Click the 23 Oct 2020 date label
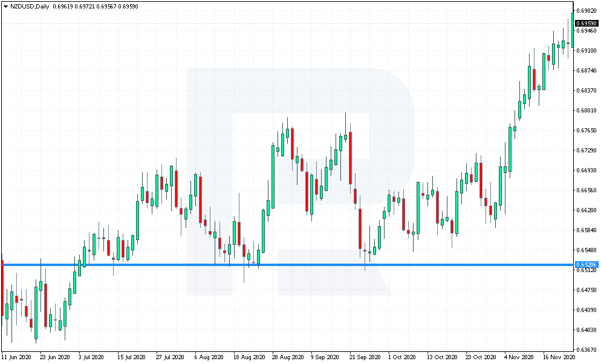 click(481, 357)
